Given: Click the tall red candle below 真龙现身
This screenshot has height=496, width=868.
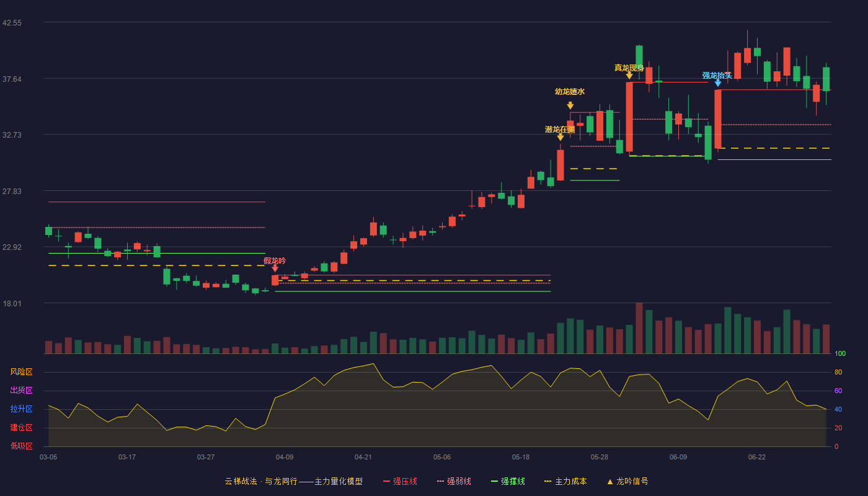Looking at the screenshot, I should click(629, 117).
